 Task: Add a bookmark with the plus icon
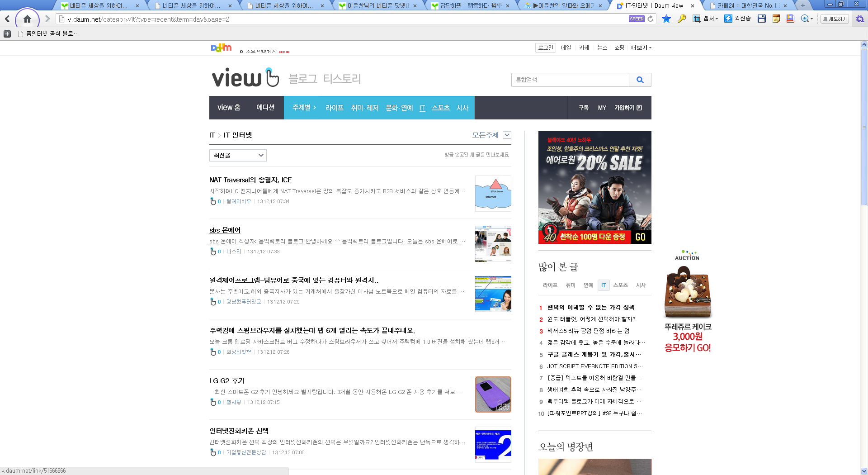tap(7, 34)
